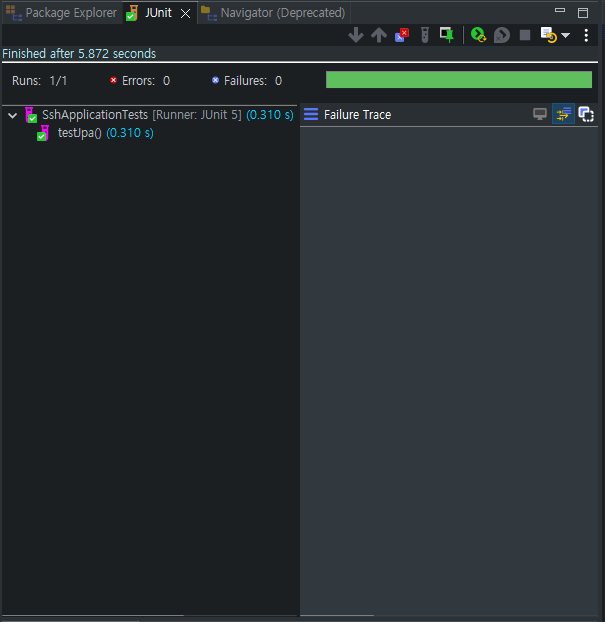605x622 pixels.
Task: Select the testJpa() test row
Action: point(149,133)
